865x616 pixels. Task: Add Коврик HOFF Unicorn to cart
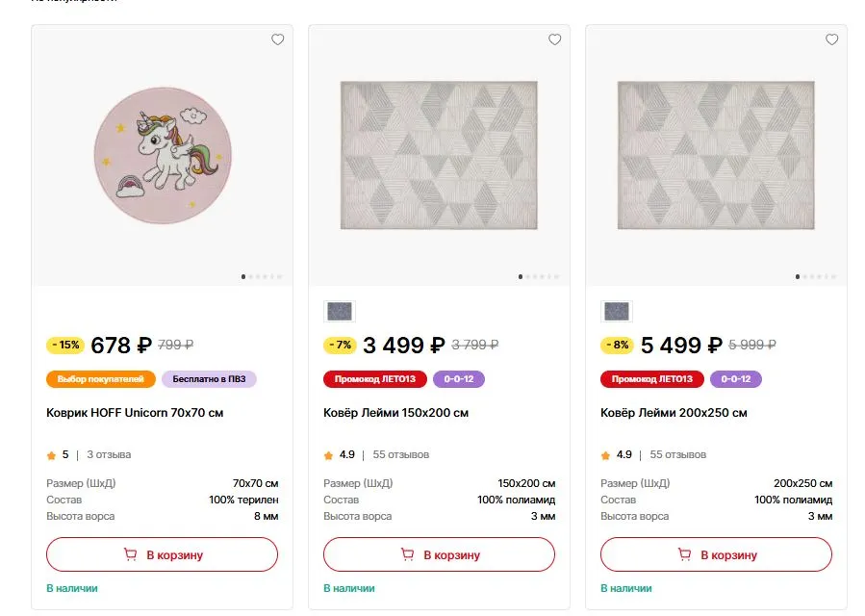pos(163,554)
